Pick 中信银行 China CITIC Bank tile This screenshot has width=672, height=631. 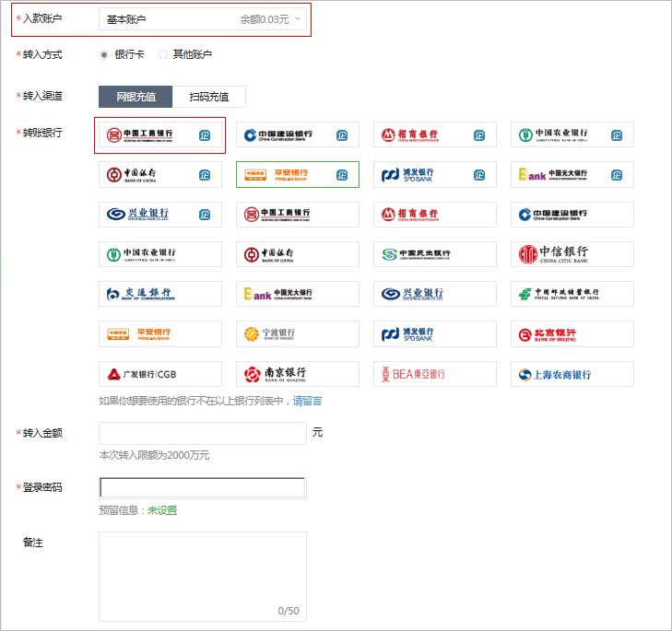[x=572, y=254]
